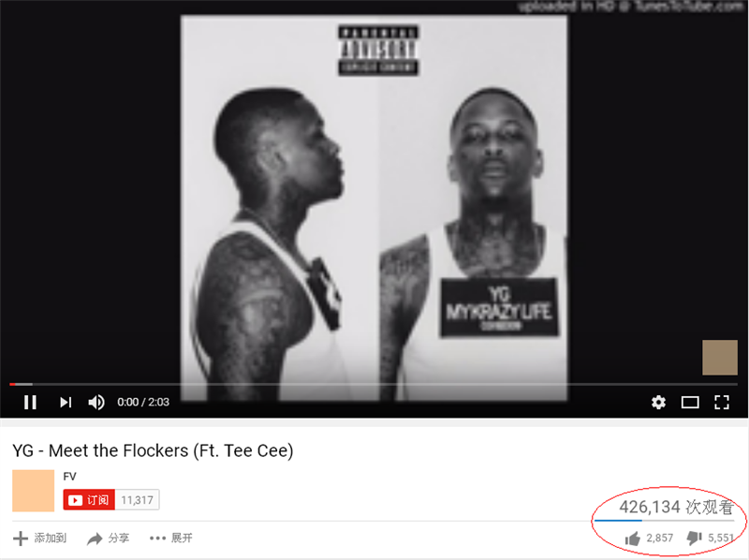Seek along the video progress bar
This screenshot has height=560, width=749.
[x=374, y=384]
